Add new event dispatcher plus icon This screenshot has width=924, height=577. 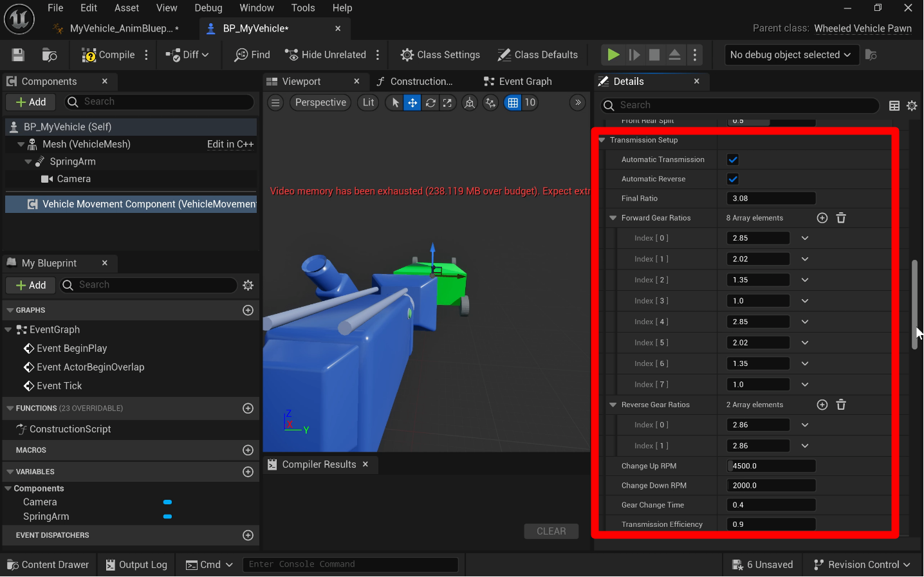(x=248, y=535)
